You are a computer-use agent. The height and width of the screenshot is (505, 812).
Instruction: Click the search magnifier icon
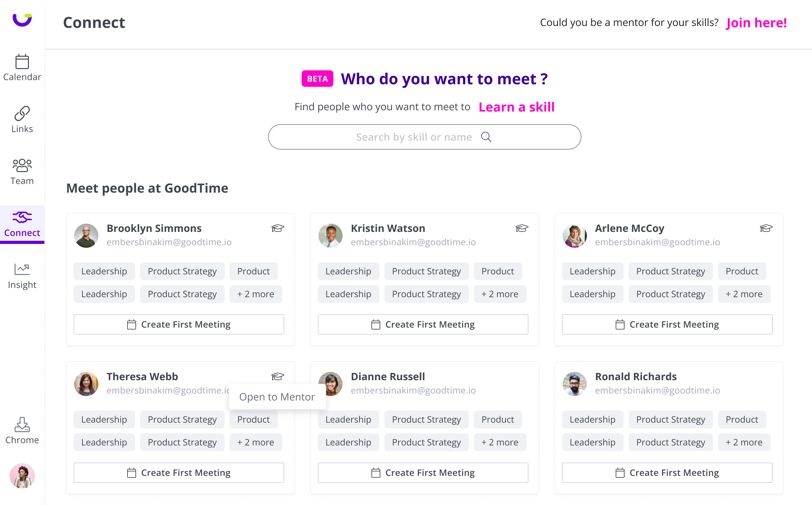pos(486,137)
